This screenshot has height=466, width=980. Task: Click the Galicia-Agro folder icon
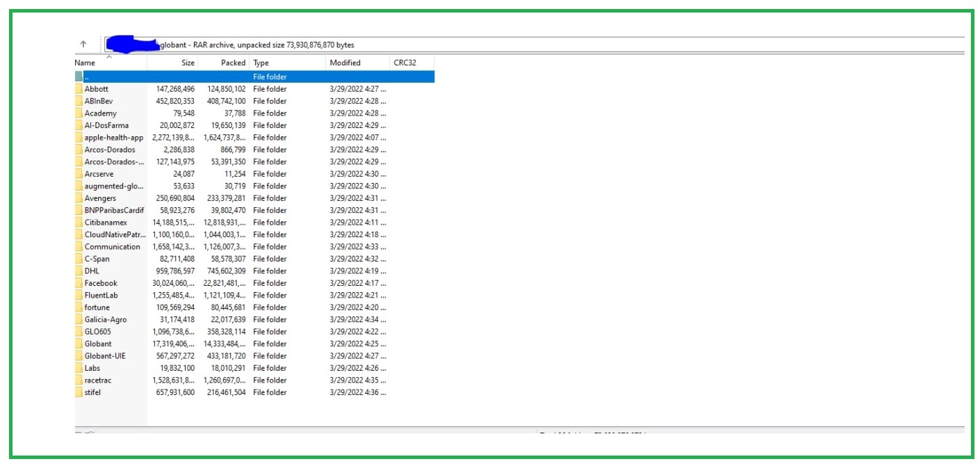point(79,319)
